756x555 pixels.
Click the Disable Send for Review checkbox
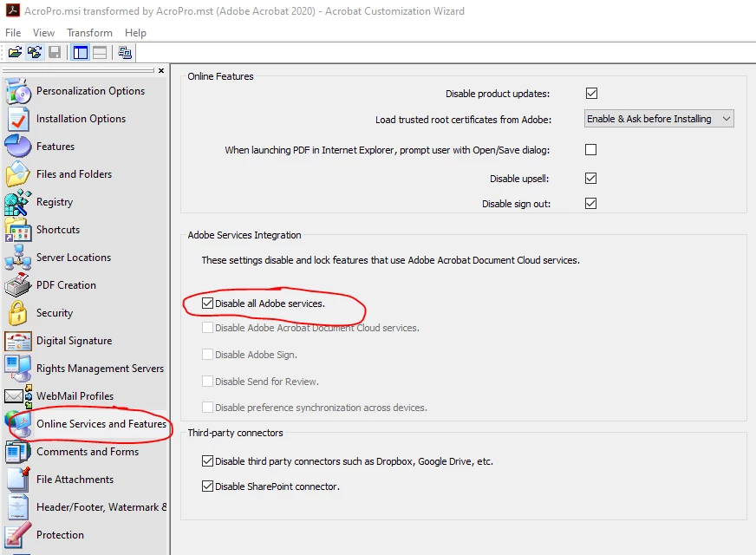click(x=207, y=381)
